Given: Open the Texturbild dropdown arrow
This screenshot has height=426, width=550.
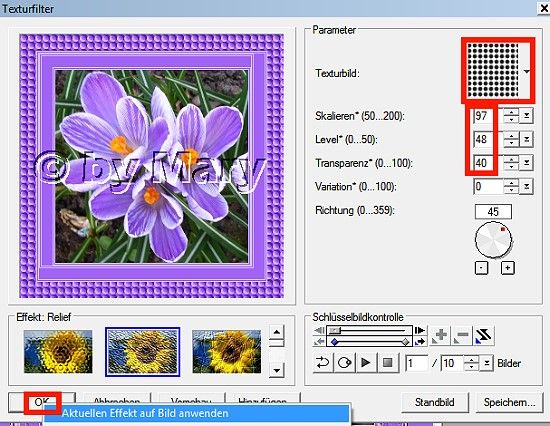Looking at the screenshot, I should coord(526,72).
